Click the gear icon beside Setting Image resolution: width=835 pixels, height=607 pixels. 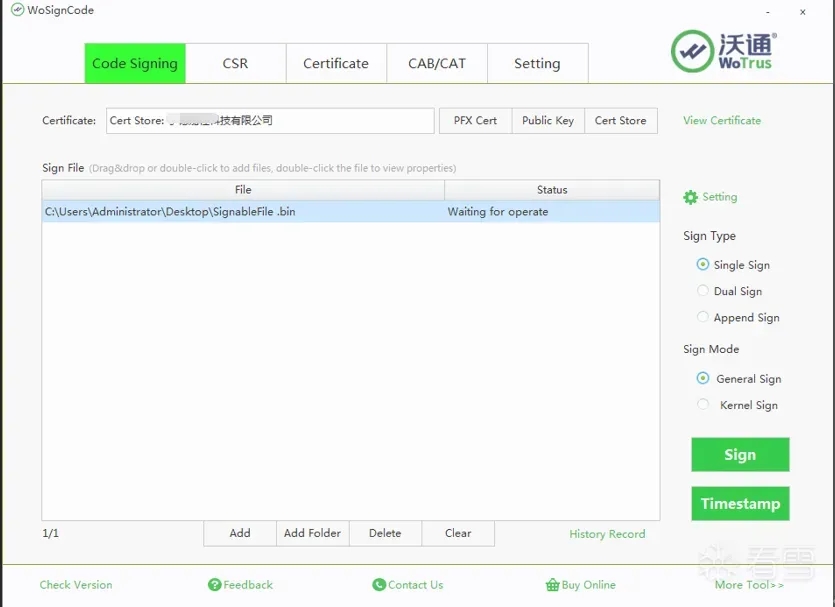pos(690,198)
